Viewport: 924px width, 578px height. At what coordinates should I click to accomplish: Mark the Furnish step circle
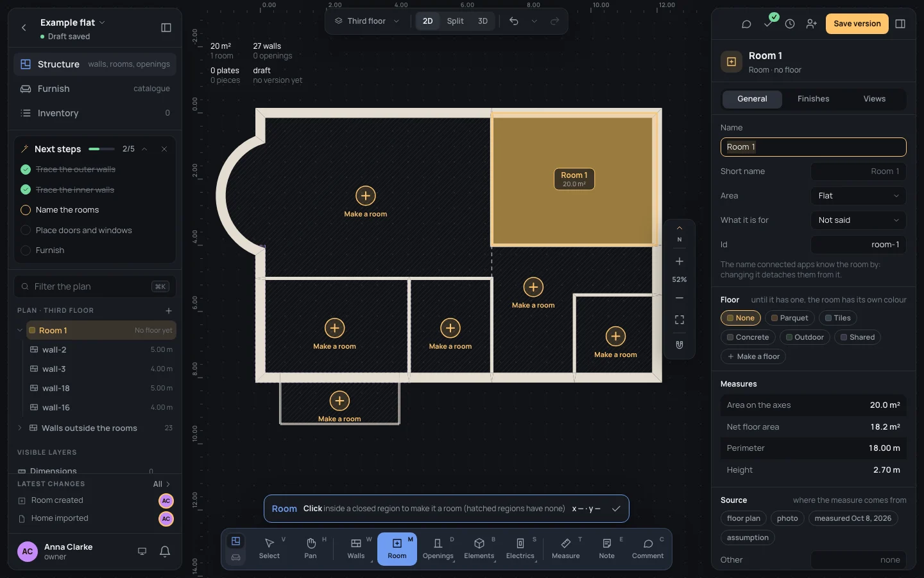coord(26,250)
